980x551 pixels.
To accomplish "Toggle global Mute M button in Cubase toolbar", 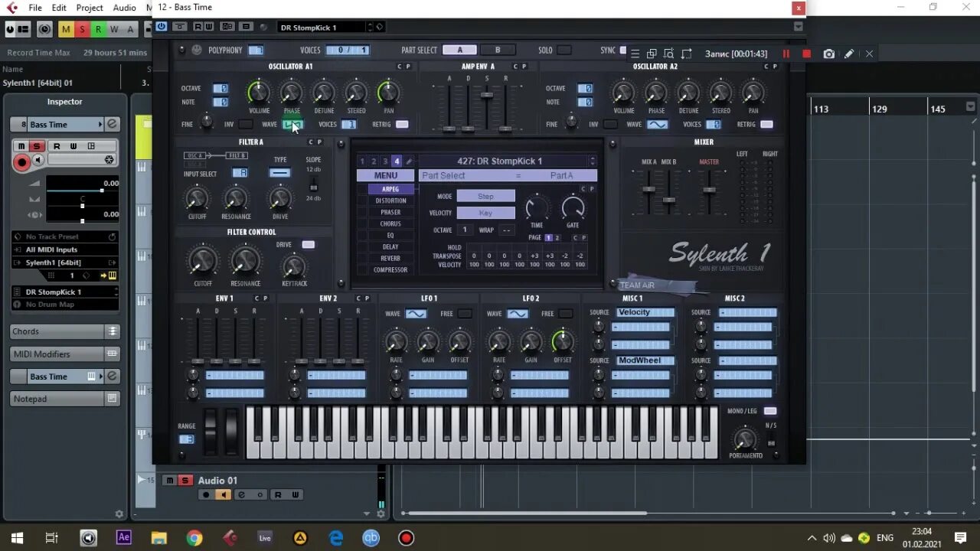I will coord(66,29).
